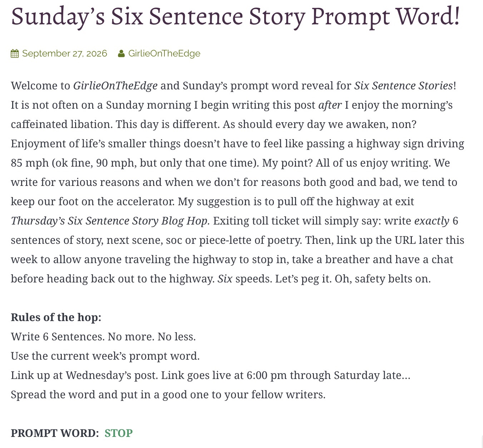The height and width of the screenshot is (448, 483).
Task: Open the GirlieOnTheEdge author link
Action: [164, 53]
